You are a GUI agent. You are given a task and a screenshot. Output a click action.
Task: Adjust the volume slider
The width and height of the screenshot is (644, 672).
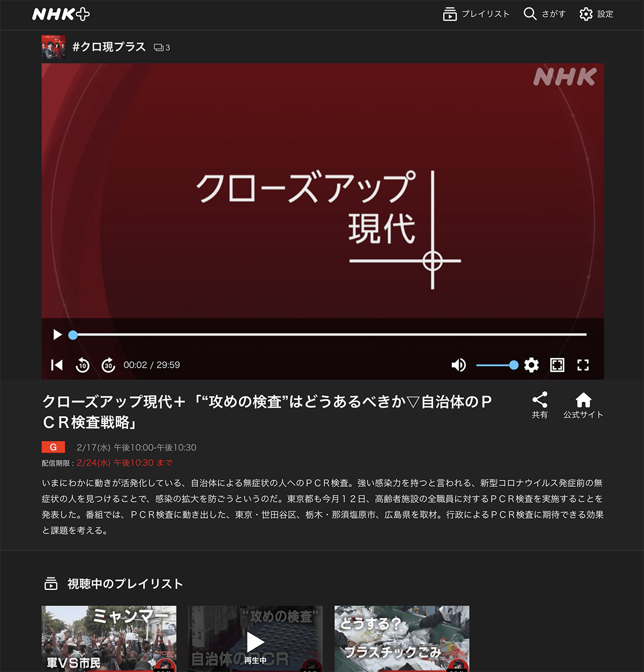pyautogui.click(x=497, y=365)
